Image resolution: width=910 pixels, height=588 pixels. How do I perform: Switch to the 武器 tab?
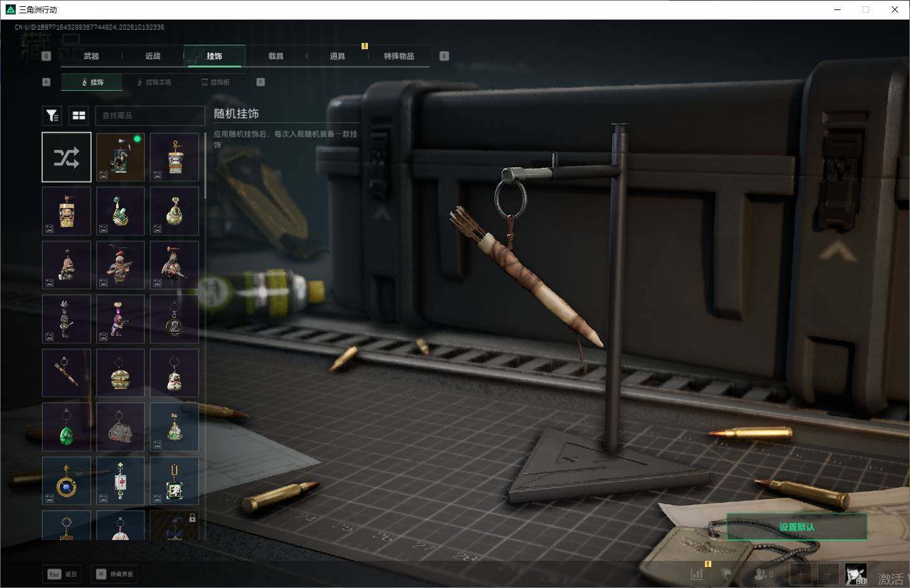coord(92,56)
